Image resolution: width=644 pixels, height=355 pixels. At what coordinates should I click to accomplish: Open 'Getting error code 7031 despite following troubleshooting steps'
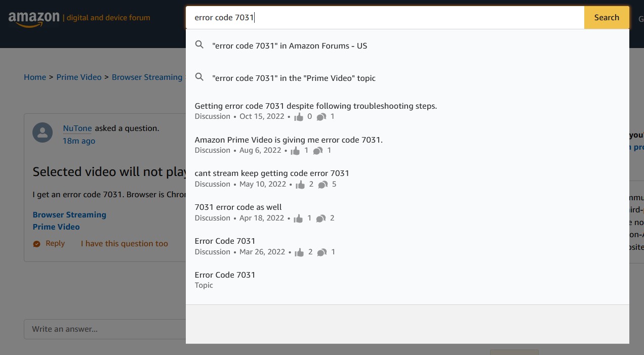316,106
